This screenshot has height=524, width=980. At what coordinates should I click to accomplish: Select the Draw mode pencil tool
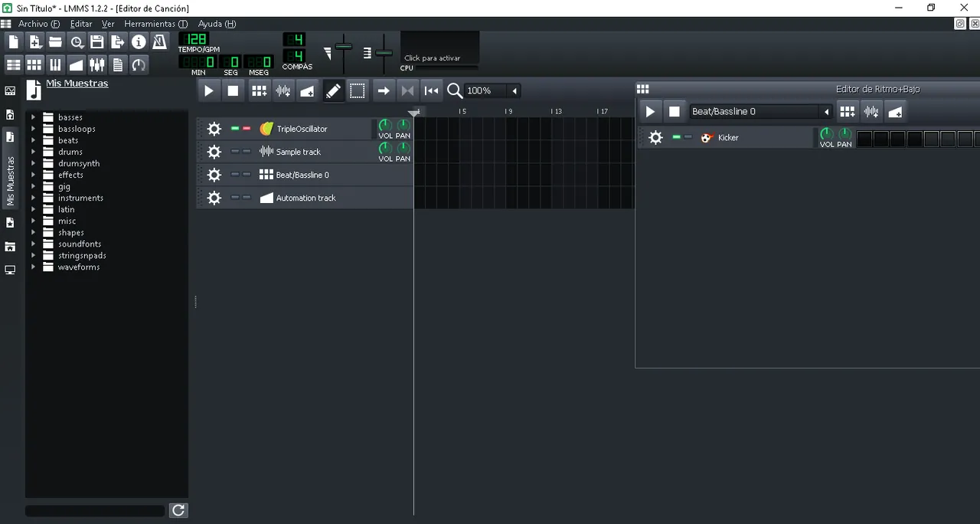click(x=333, y=90)
